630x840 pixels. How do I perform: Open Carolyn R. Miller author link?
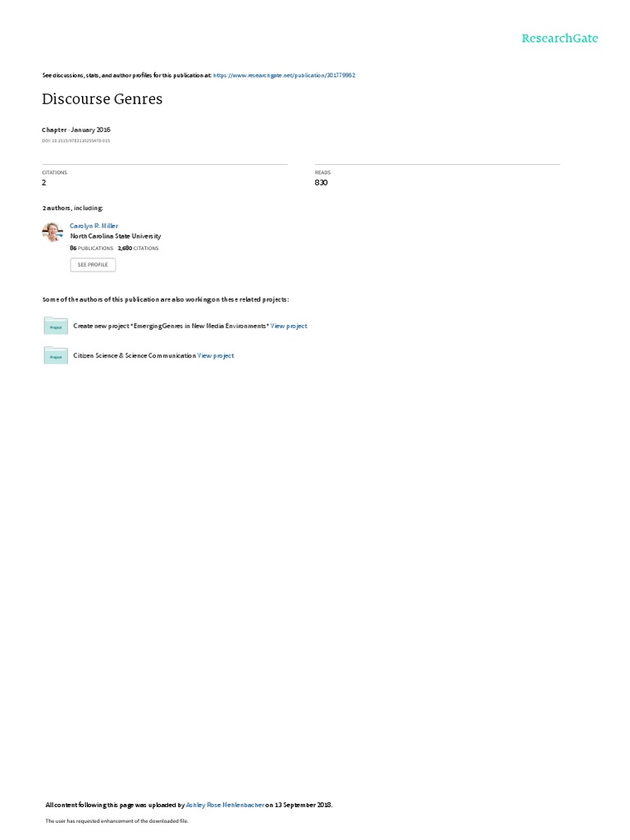click(94, 226)
